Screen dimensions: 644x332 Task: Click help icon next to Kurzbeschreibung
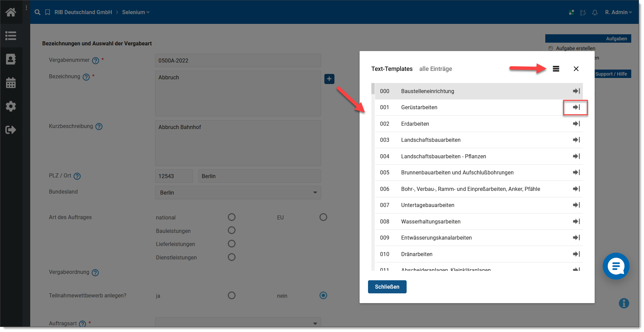coord(99,127)
